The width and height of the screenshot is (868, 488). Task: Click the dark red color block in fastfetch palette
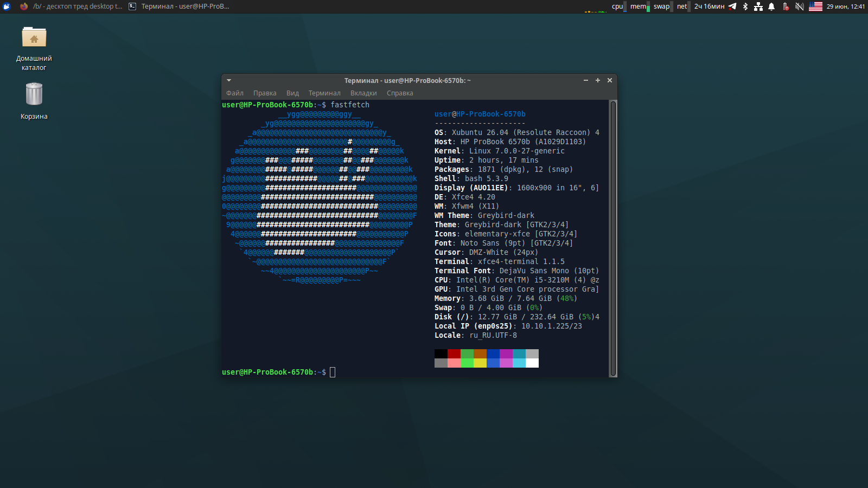pos(454,354)
